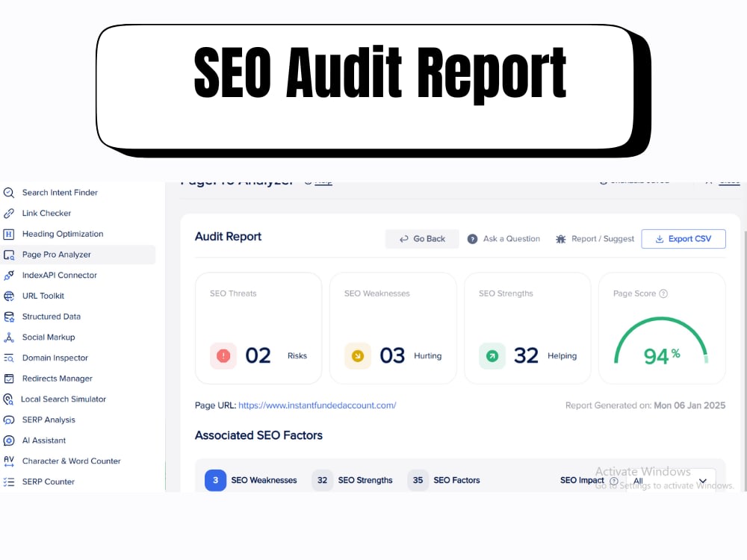This screenshot has width=747, height=560.
Task: Open the instantfundedaccount.com page URL link
Action: point(317,405)
